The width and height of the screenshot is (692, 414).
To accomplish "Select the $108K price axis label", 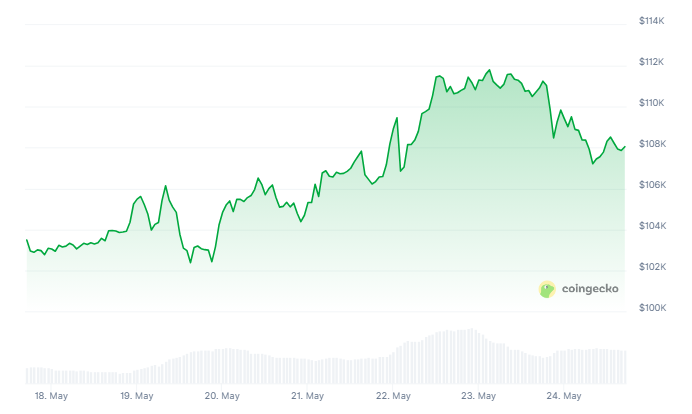I will coord(652,144).
